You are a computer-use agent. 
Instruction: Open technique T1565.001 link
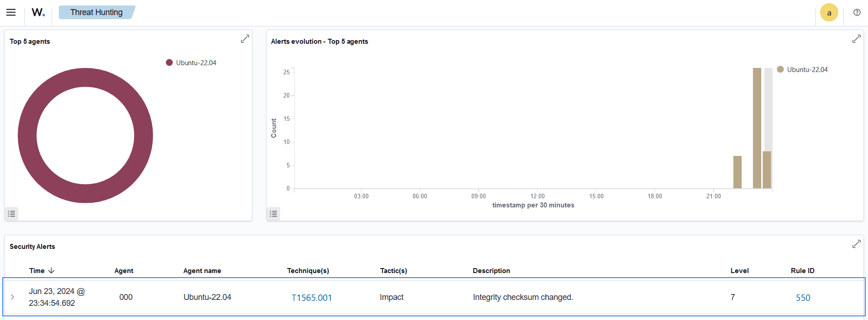coord(312,298)
